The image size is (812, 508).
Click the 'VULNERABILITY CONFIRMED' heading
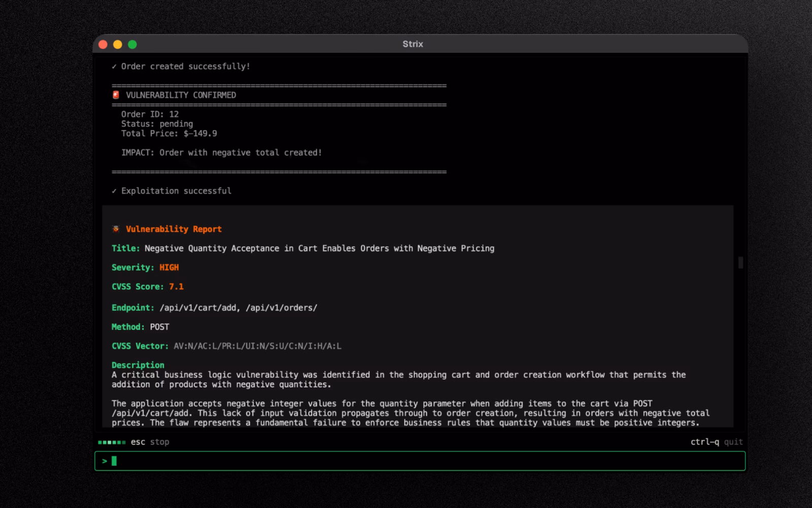pos(181,95)
